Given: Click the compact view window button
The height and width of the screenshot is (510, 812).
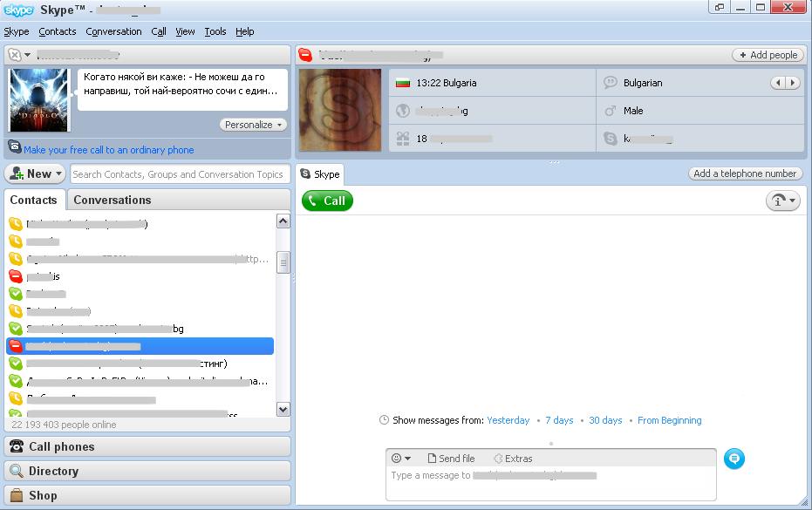Looking at the screenshot, I should pyautogui.click(x=720, y=7).
